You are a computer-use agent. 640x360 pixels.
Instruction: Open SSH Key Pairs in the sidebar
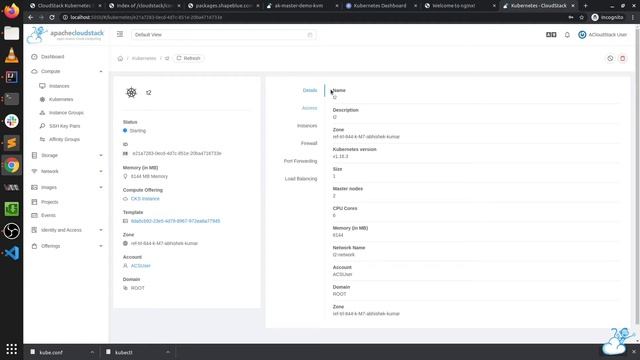[x=64, y=126]
